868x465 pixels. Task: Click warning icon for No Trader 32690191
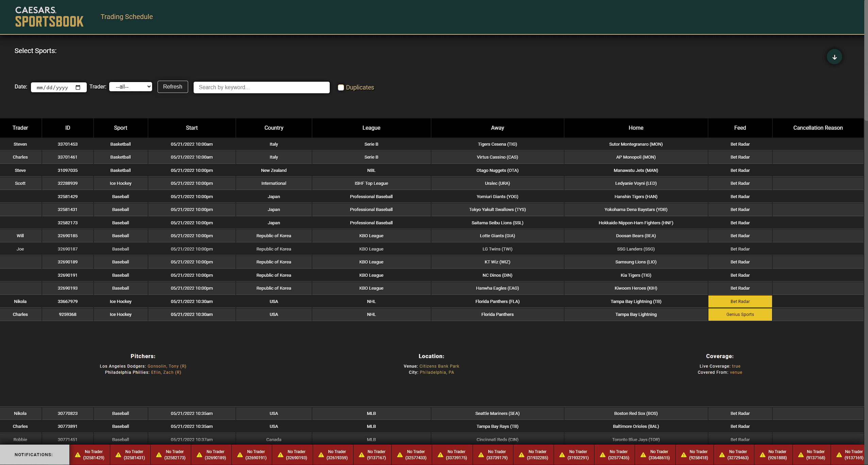tap(240, 455)
